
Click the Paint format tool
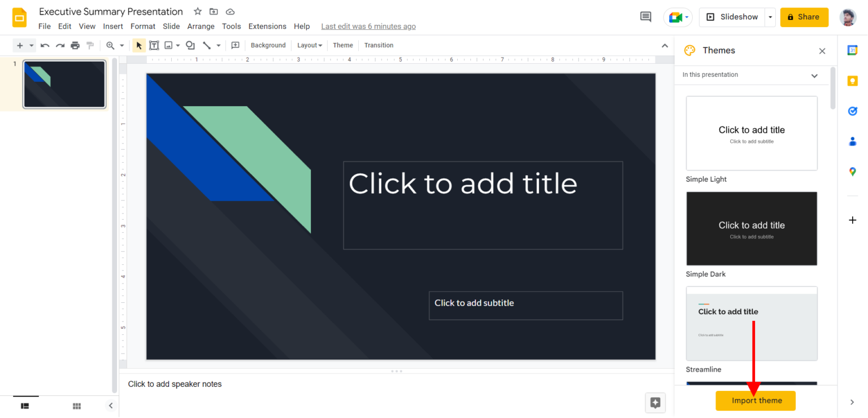tap(90, 45)
